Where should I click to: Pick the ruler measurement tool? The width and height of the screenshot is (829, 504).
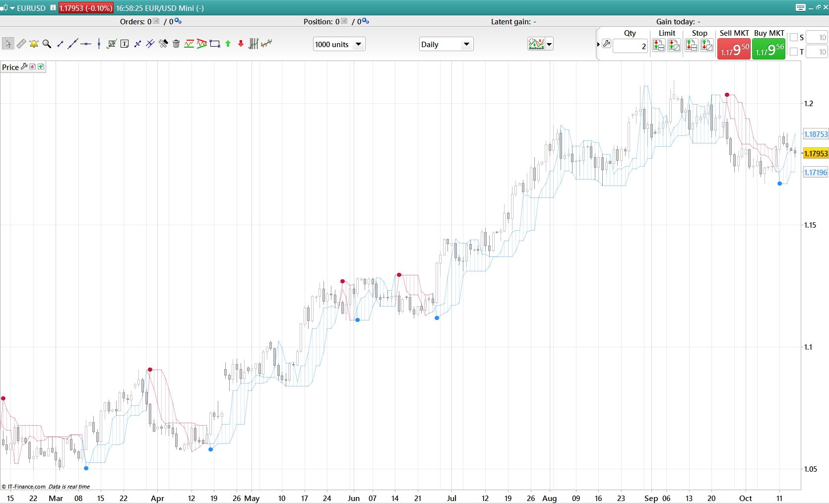click(x=21, y=44)
